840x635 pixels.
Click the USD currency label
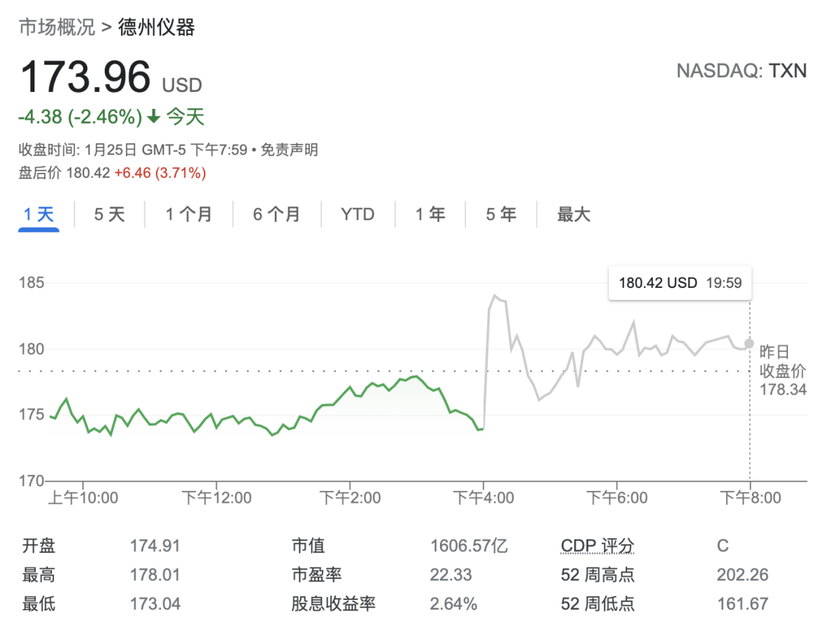pyautogui.click(x=182, y=85)
